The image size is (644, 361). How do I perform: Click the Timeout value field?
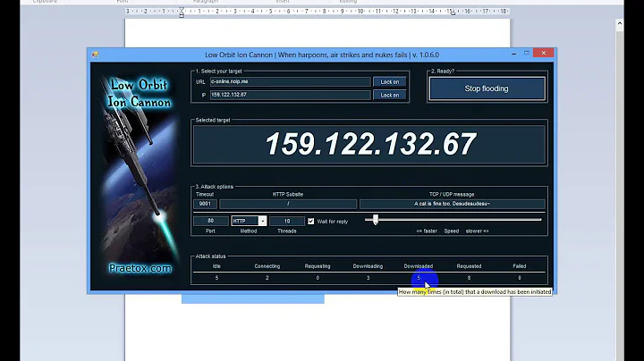[205, 204]
